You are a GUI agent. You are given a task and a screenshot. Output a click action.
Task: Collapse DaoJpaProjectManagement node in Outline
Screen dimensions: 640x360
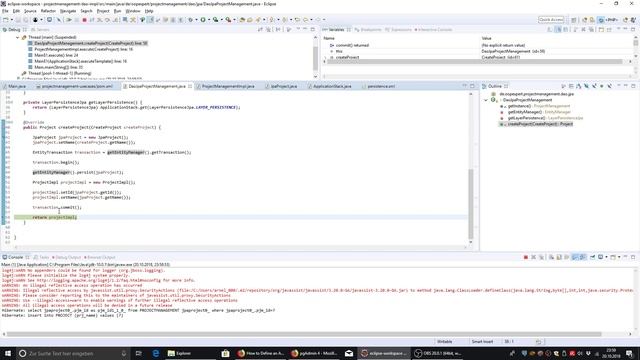point(486,100)
